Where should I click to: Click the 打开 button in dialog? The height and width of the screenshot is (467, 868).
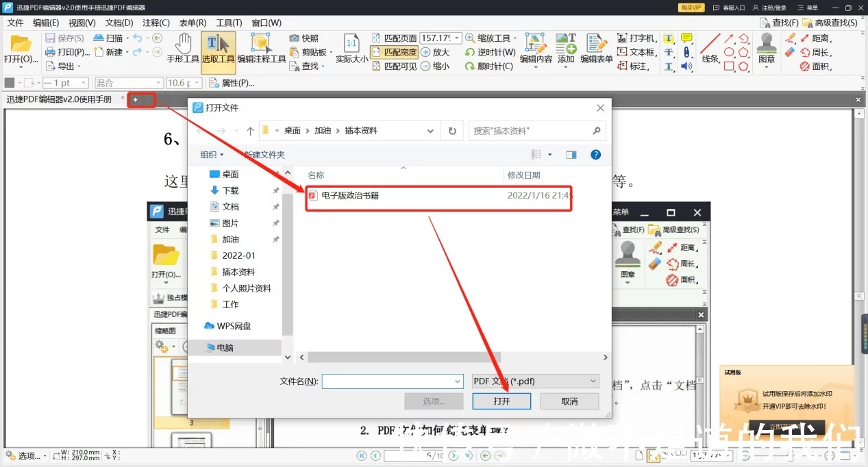(x=501, y=401)
